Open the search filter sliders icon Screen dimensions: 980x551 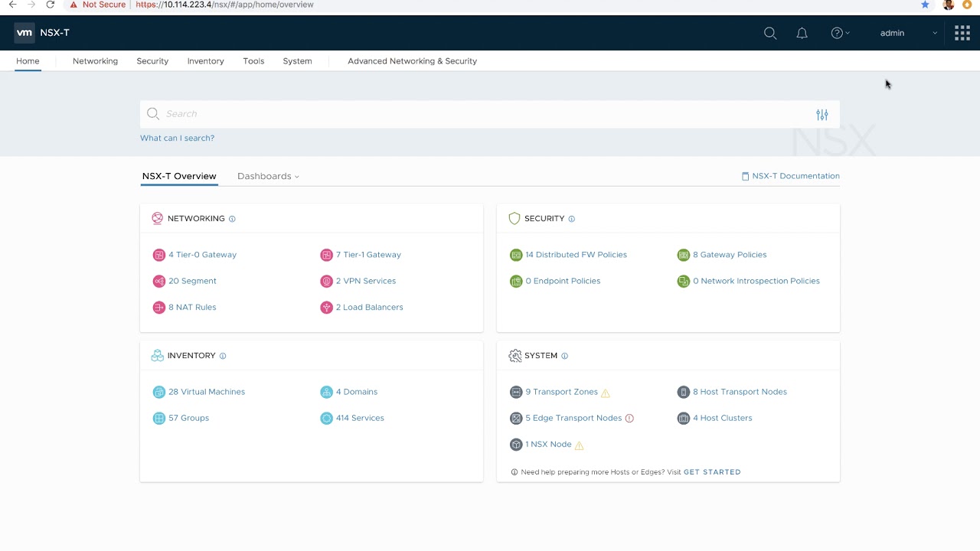pyautogui.click(x=822, y=115)
